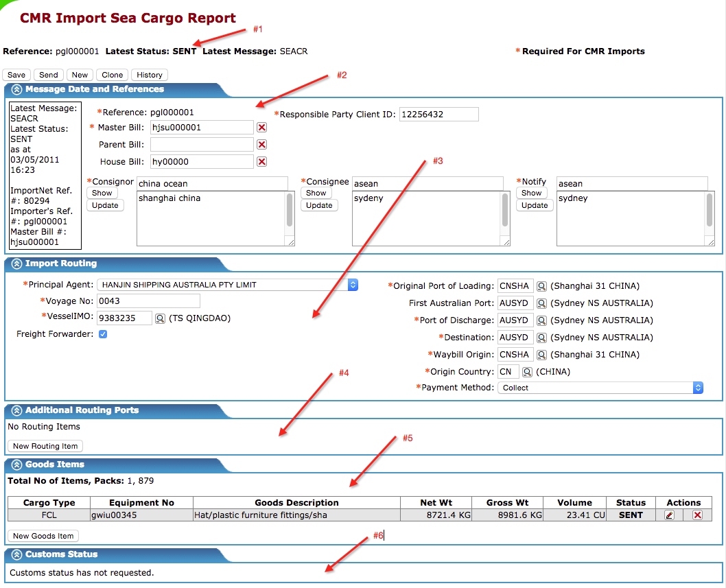Viewport: 726px width, 588px height.
Task: Edit the FCL goods item row
Action: (669, 515)
